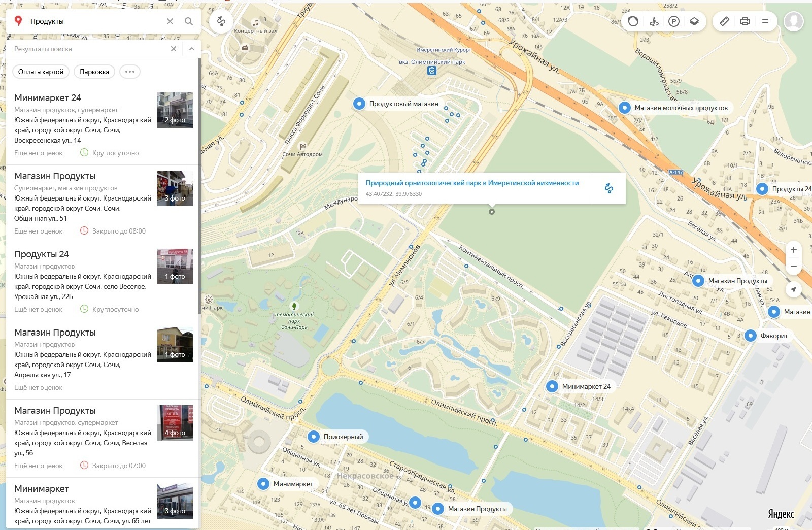Select the Минимаркет marker near Некрасовское

263,484
